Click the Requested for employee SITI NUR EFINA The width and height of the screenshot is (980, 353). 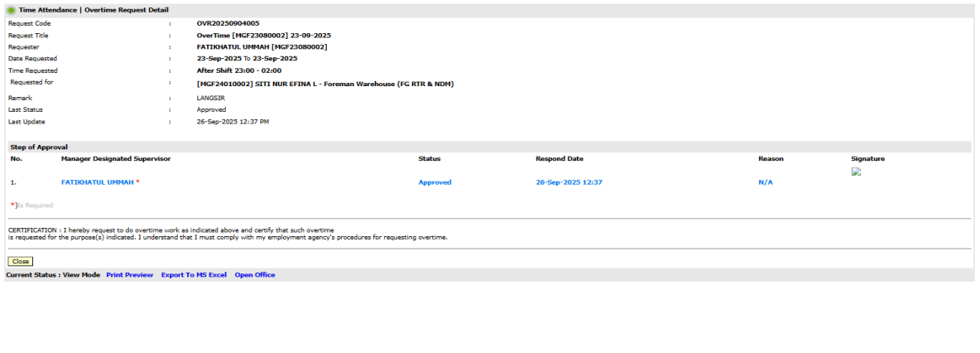324,84
